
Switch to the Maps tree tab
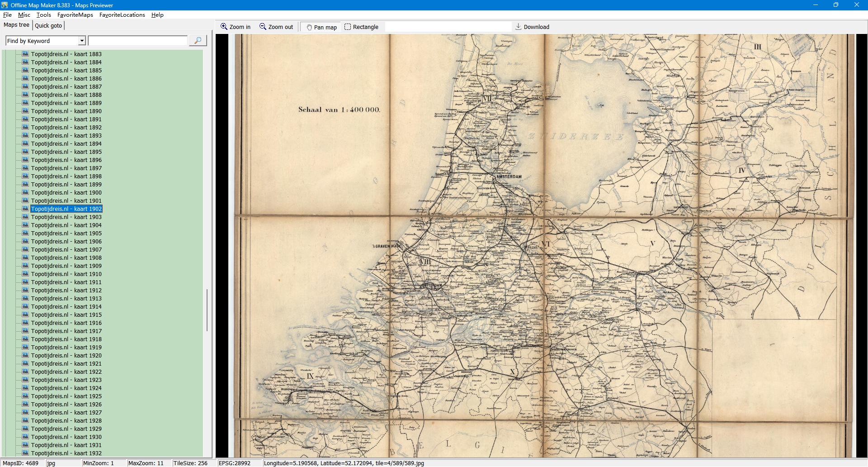coord(16,25)
